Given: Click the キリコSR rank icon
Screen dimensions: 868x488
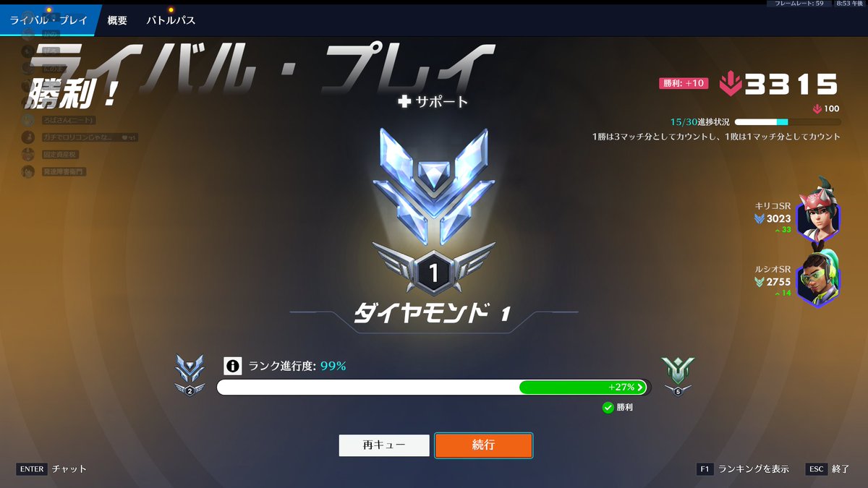Looking at the screenshot, I should (x=759, y=219).
